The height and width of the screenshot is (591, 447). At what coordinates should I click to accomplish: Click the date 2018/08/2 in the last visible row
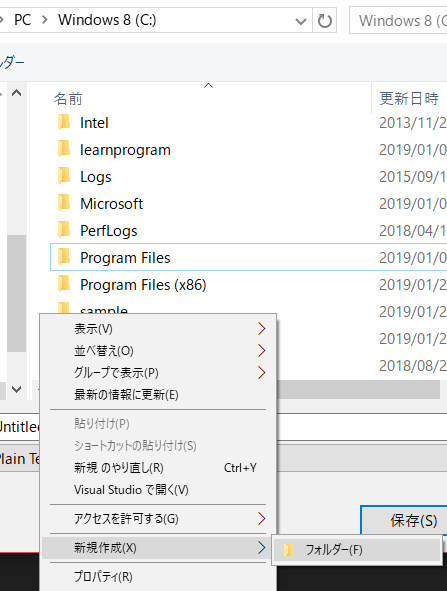click(x=413, y=366)
